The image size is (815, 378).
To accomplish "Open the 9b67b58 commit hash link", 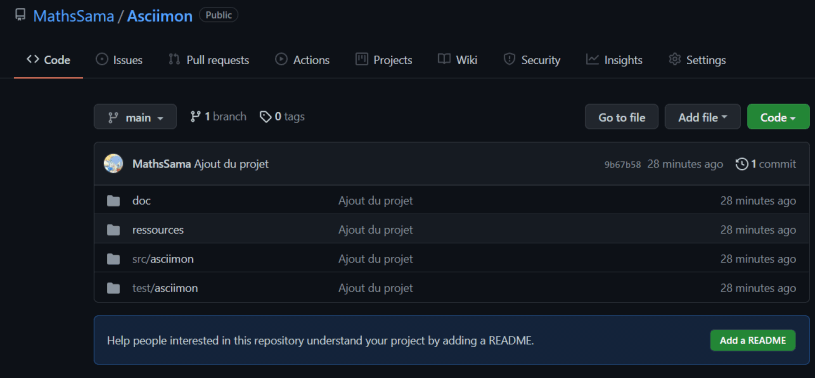I will pos(622,165).
